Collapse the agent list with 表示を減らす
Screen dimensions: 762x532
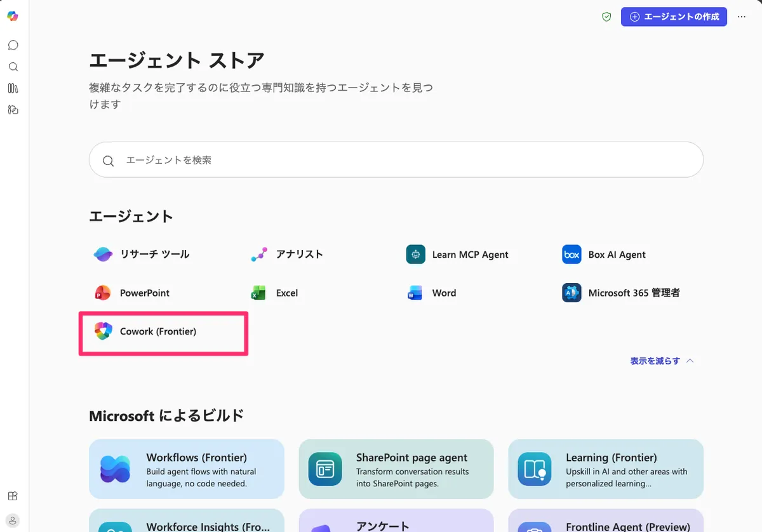click(662, 361)
